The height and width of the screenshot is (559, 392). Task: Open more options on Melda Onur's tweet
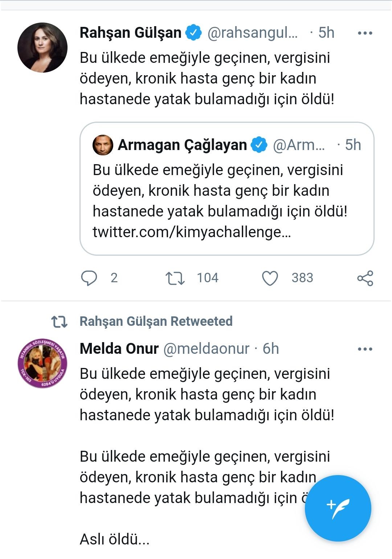365,349
